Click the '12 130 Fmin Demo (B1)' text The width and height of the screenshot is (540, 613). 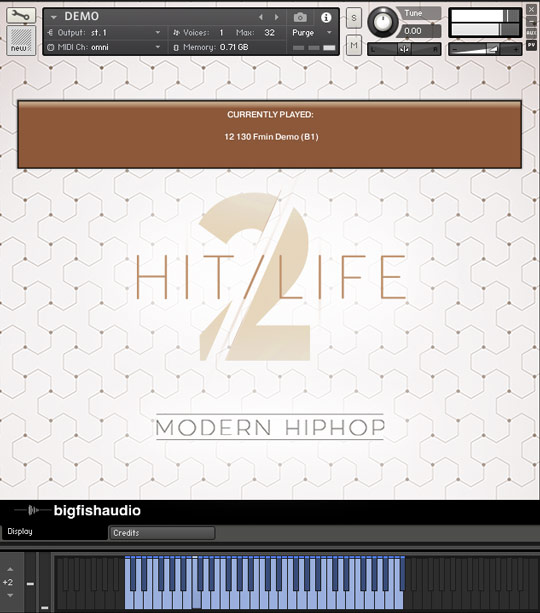coord(271,137)
